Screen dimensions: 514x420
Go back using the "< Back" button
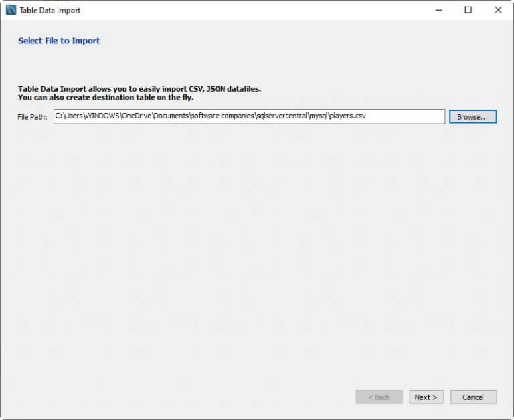pos(379,397)
